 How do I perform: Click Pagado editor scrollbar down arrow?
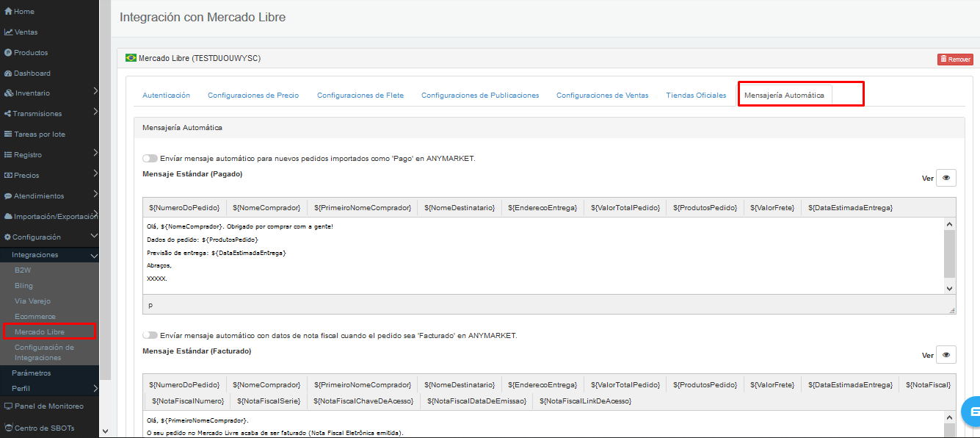(x=949, y=289)
